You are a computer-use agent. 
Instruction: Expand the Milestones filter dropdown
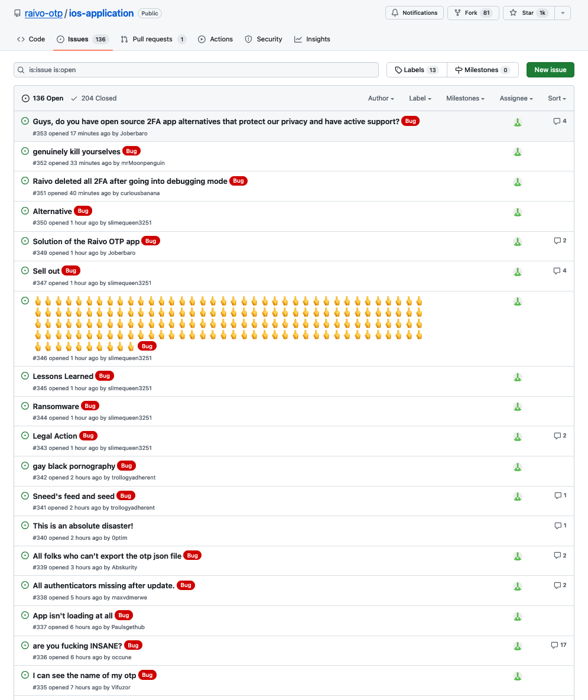point(465,98)
